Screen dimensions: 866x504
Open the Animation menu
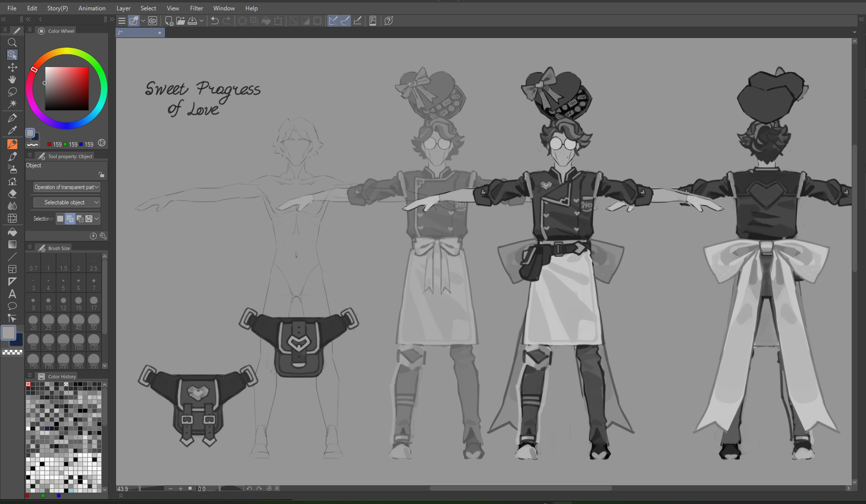[x=92, y=8]
